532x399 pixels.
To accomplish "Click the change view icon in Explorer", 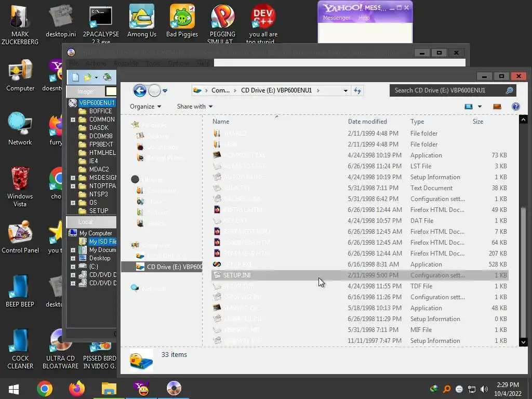I will click(469, 107).
